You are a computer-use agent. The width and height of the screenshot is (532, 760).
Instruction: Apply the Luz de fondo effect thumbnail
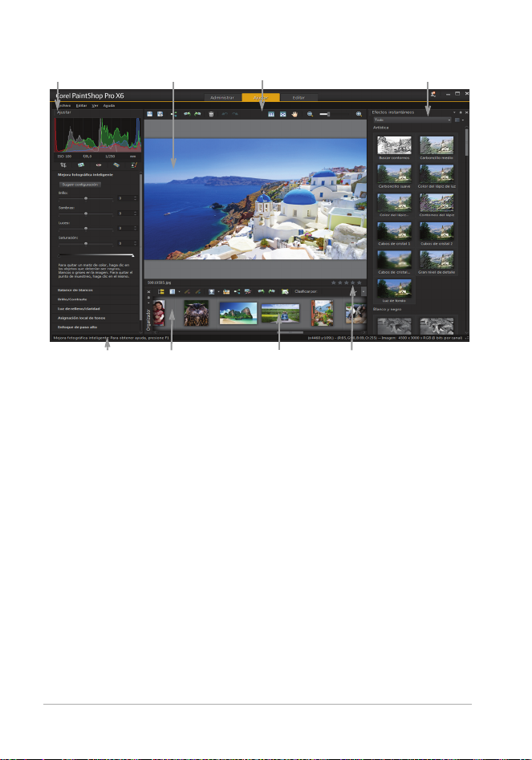click(395, 288)
